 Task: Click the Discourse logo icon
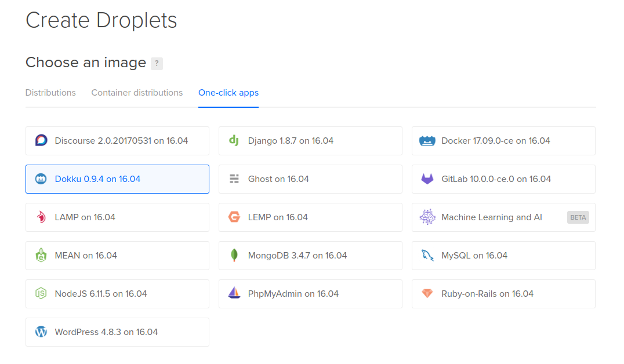41,140
